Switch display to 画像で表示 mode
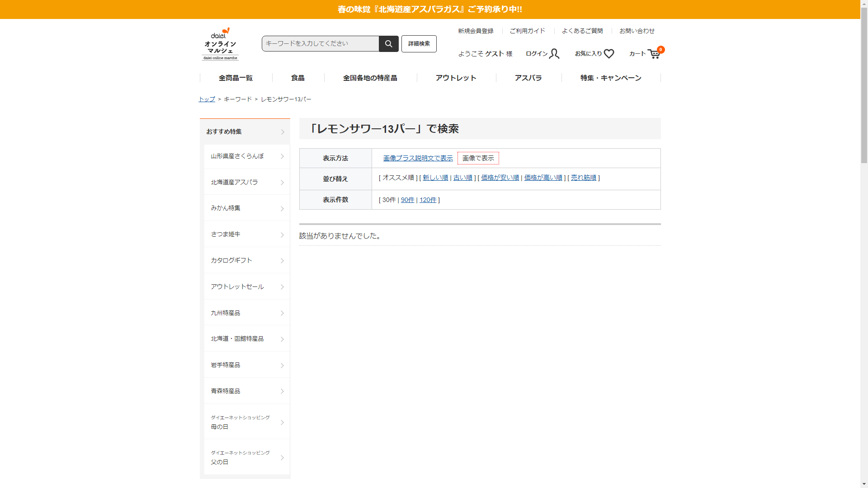Image resolution: width=868 pixels, height=488 pixels. 478,158
